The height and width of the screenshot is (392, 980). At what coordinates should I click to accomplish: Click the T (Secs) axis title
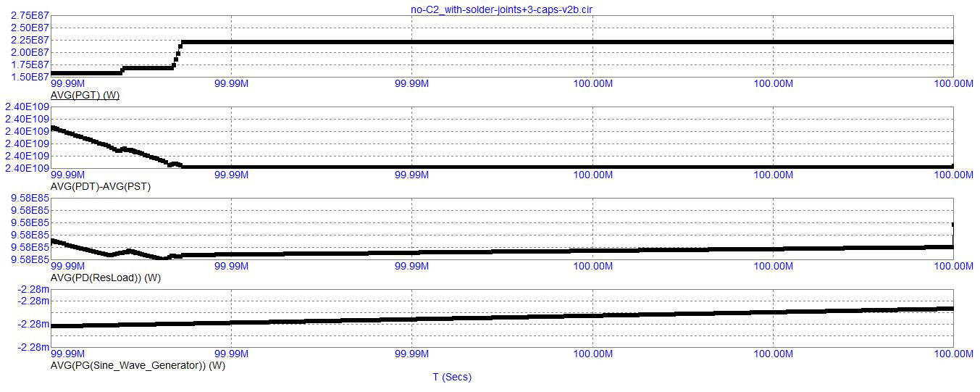[x=452, y=377]
